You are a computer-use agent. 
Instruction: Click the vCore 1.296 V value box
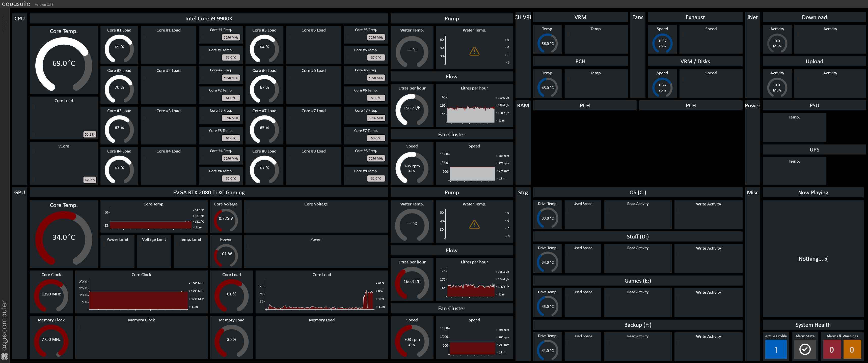pos(90,180)
